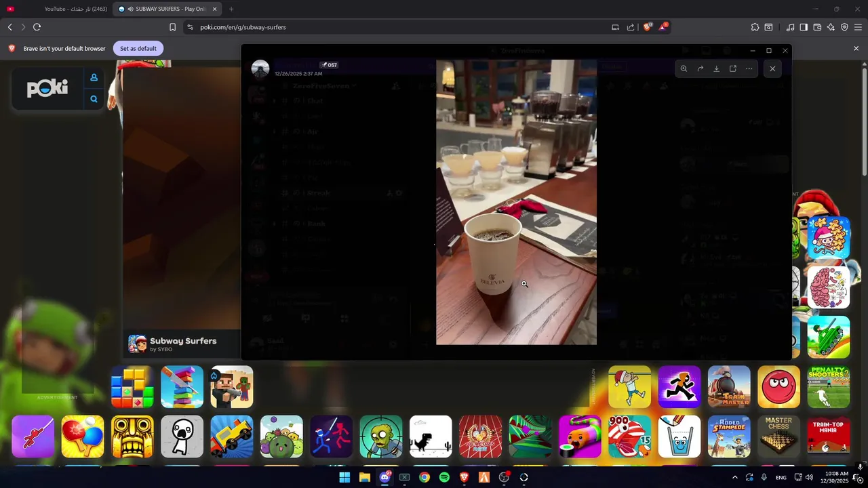Close the Discord image viewer
The height and width of the screenshot is (488, 868).
pyautogui.click(x=772, y=68)
